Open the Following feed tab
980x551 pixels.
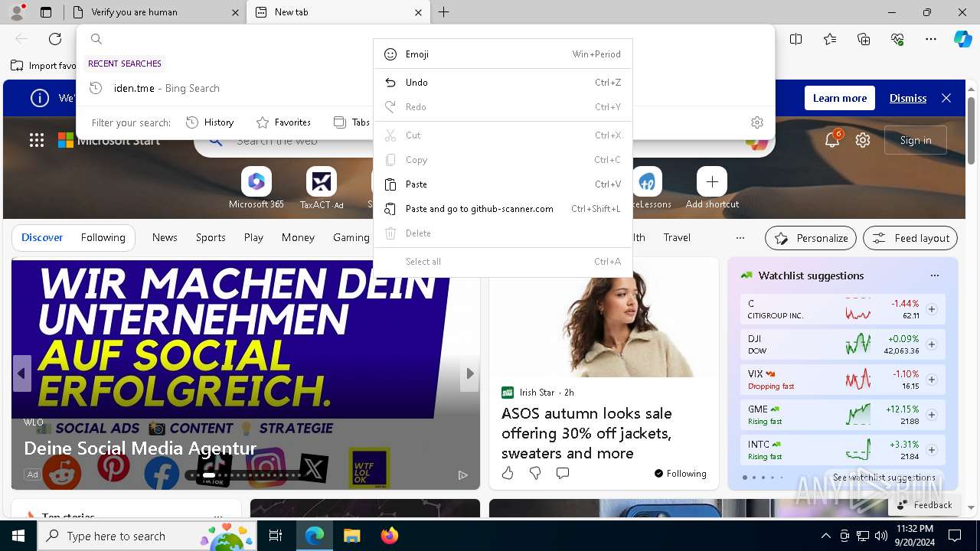[x=103, y=237]
